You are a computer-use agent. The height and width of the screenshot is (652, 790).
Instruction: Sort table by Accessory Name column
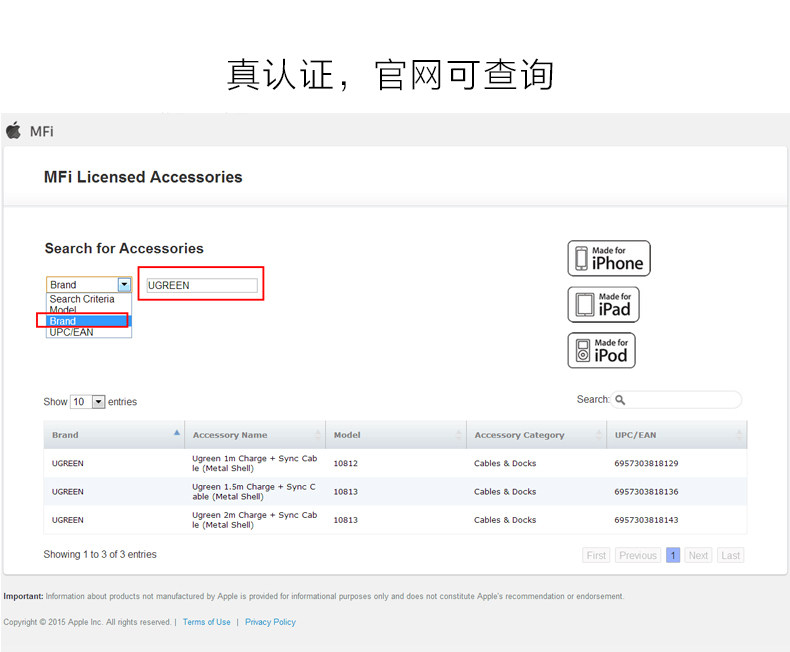tap(255, 435)
